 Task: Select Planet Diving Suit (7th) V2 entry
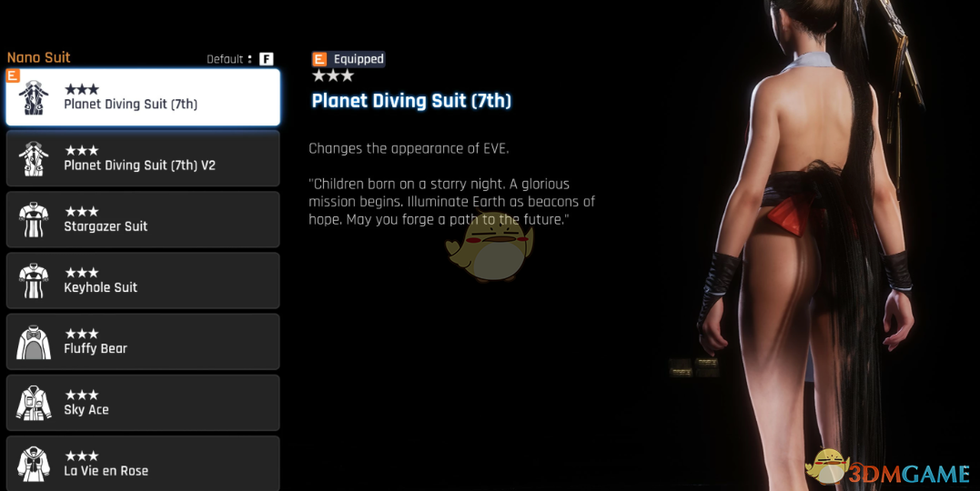tap(143, 159)
